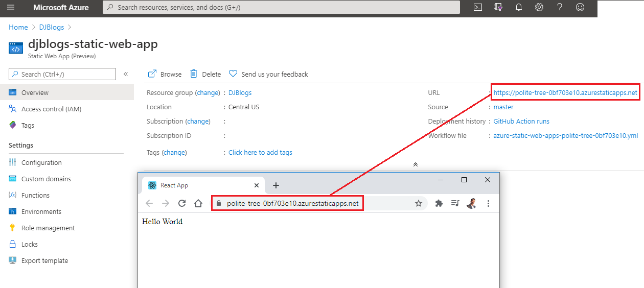Screen dimensions: 644x288
Task: Open the Help question mark icon
Action: tap(560, 8)
